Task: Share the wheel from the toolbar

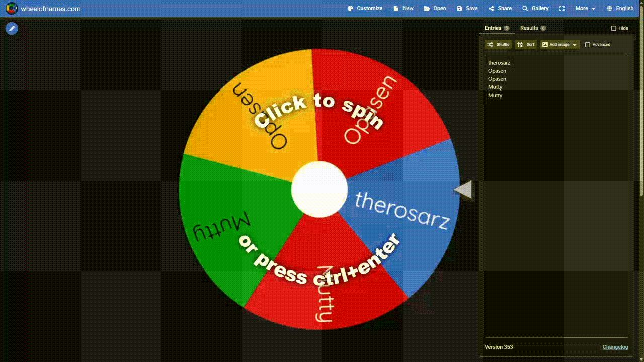Action: pyautogui.click(x=500, y=8)
